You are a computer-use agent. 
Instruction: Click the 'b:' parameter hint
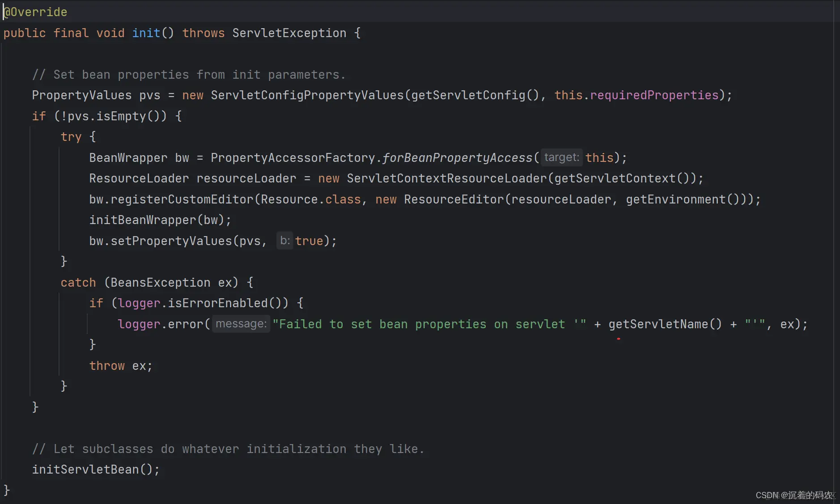(285, 241)
